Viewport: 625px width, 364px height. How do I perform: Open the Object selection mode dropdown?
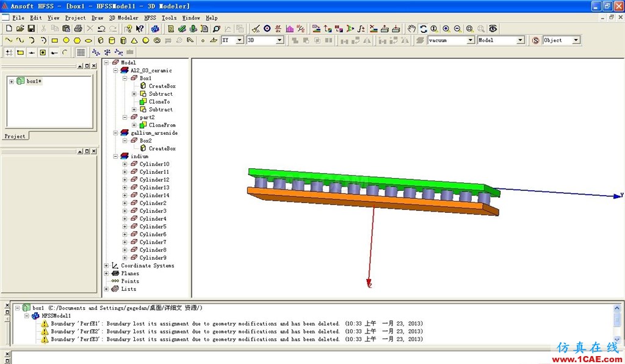pyautogui.click(x=576, y=40)
